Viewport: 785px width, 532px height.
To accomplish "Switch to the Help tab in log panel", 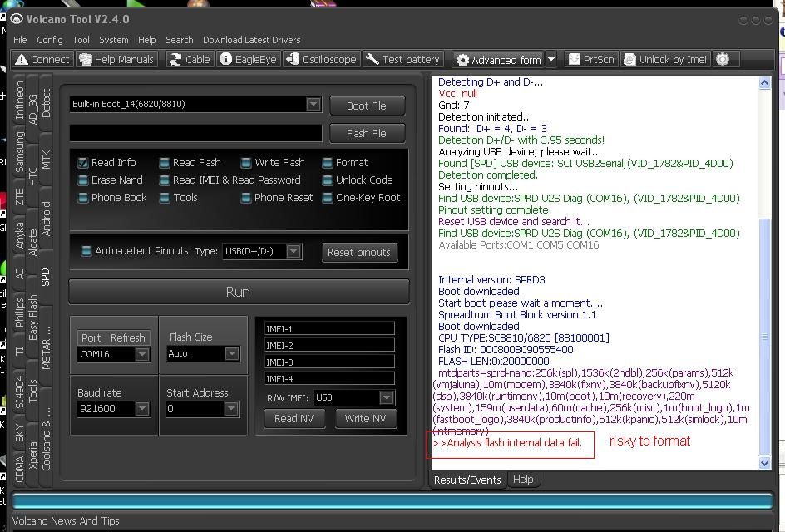I will (x=523, y=480).
